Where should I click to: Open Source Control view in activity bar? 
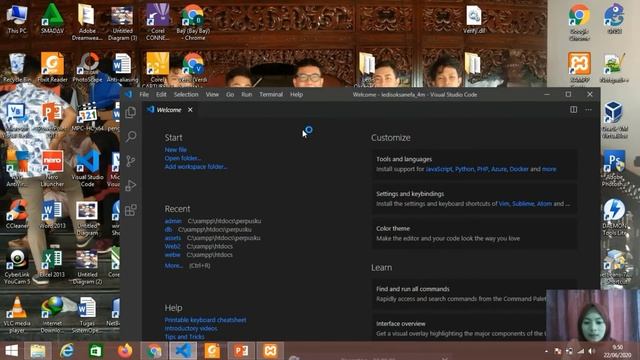coord(131,161)
